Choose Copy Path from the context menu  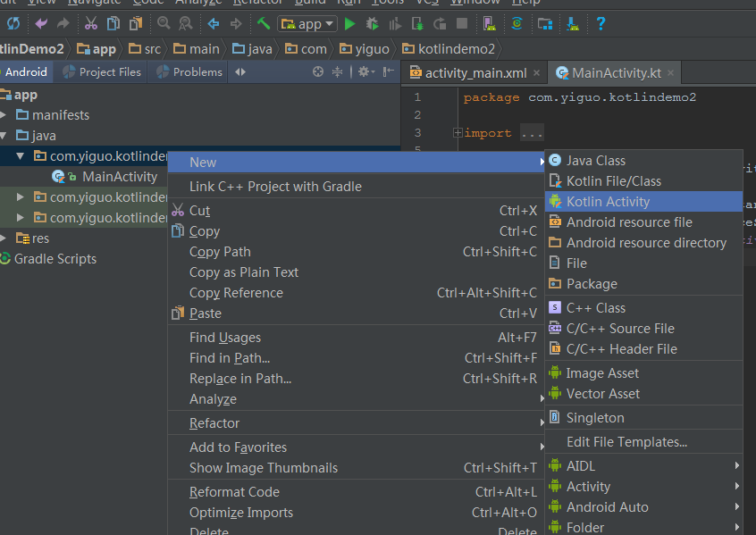pyautogui.click(x=356, y=252)
